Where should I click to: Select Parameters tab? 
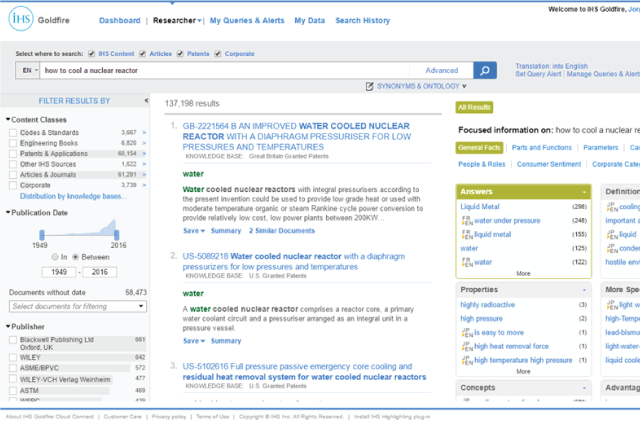tap(600, 148)
